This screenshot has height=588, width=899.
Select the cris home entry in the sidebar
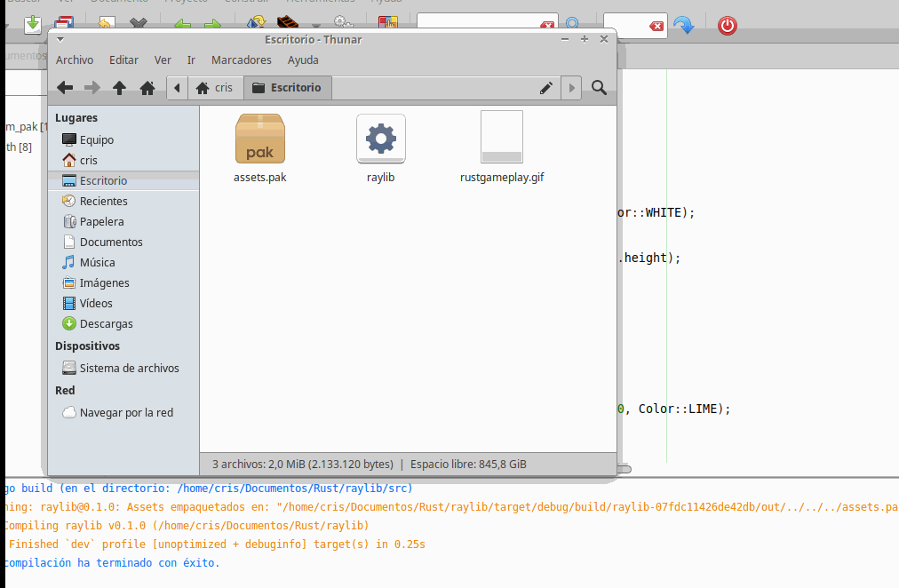click(x=123, y=161)
